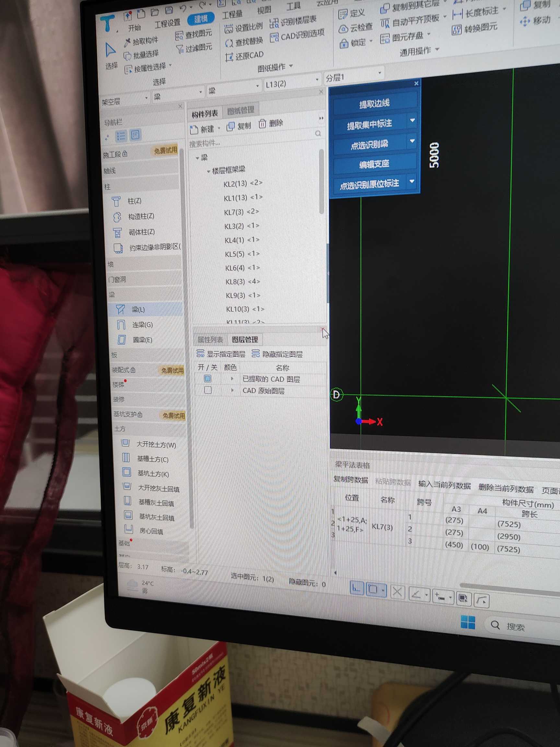Viewport: 560px width, 747px height.
Task: Open dropdown arrow beside 点选识别原位标注
Action: [x=412, y=181]
